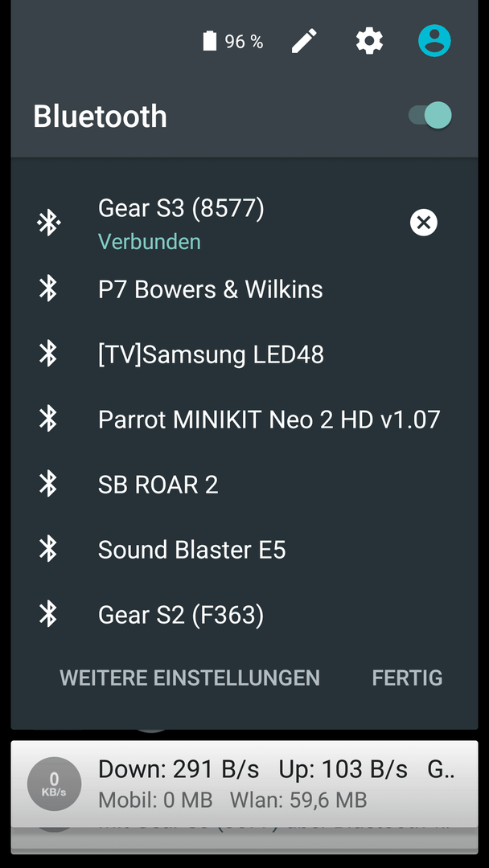Tap the FERTIG button
Image resolution: width=489 pixels, height=868 pixels.
[407, 678]
